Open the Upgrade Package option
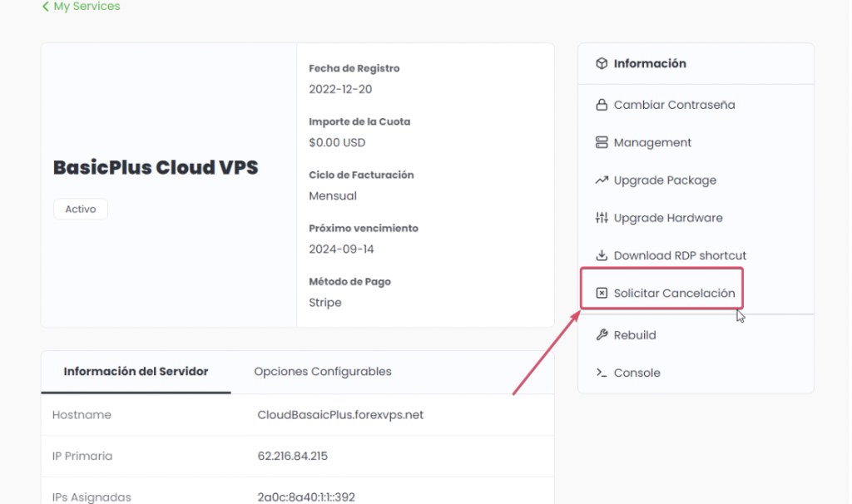Screen dimensions: 852x504 [x=665, y=180]
